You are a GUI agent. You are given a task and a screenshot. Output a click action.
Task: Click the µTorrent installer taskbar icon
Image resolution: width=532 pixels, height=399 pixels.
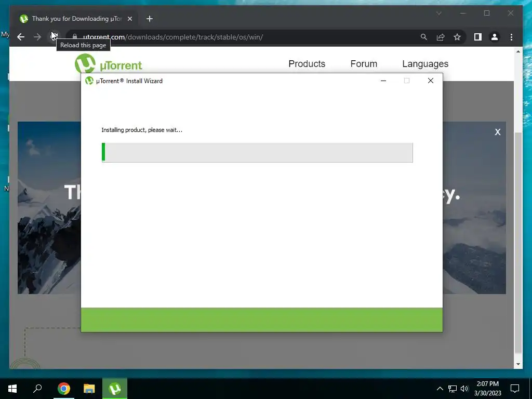115,389
